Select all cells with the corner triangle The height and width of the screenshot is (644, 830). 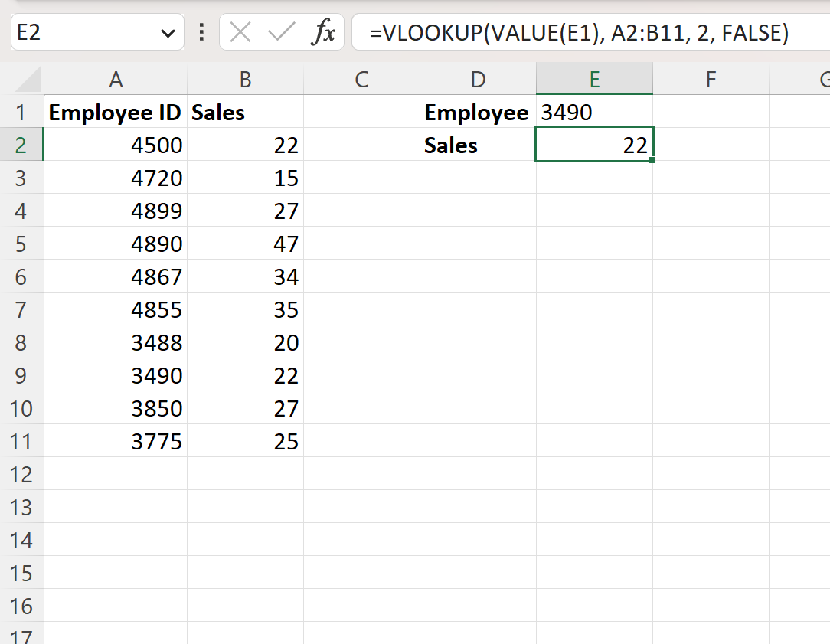28,80
